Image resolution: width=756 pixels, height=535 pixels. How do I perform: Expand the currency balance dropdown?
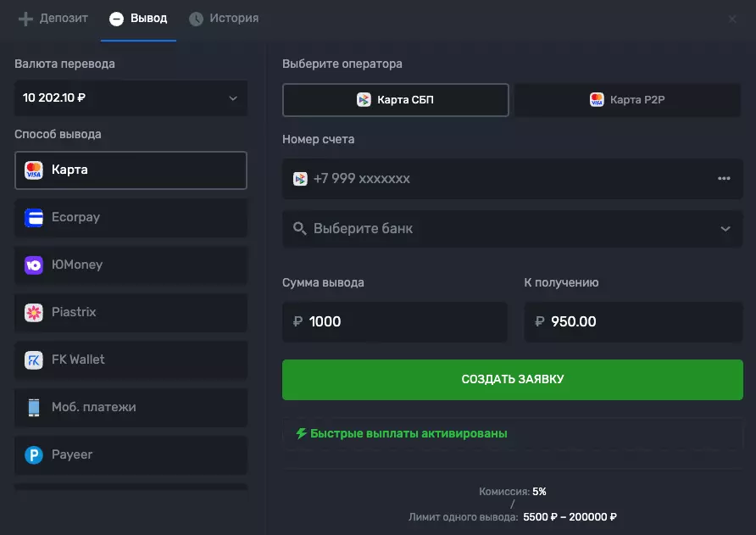pyautogui.click(x=131, y=98)
